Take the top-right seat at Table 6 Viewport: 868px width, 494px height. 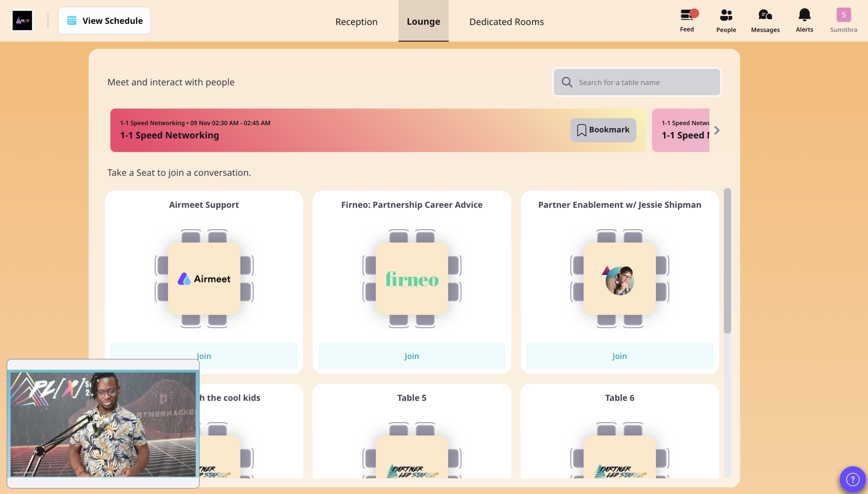633,429
